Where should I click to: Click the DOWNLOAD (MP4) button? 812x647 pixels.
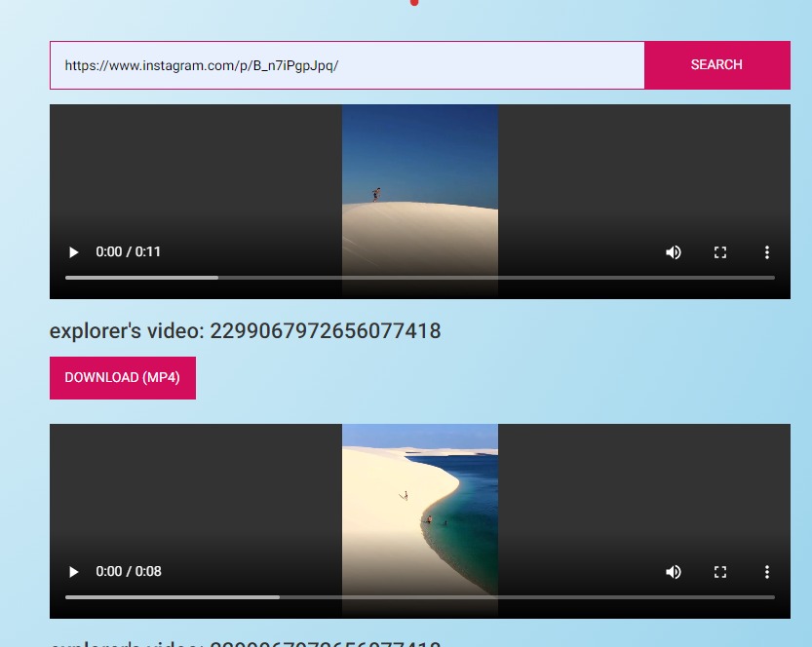123,378
